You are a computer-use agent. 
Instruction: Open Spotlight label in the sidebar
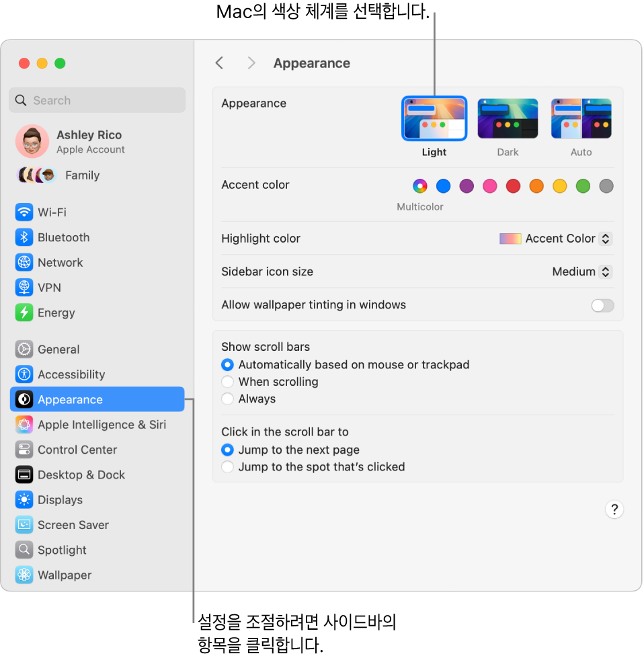(62, 550)
